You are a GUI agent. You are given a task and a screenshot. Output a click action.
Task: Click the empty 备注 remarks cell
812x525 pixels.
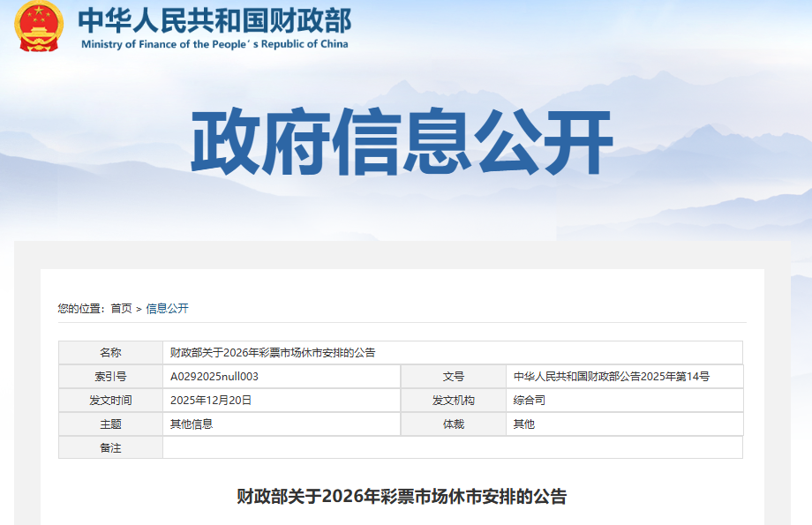452,447
